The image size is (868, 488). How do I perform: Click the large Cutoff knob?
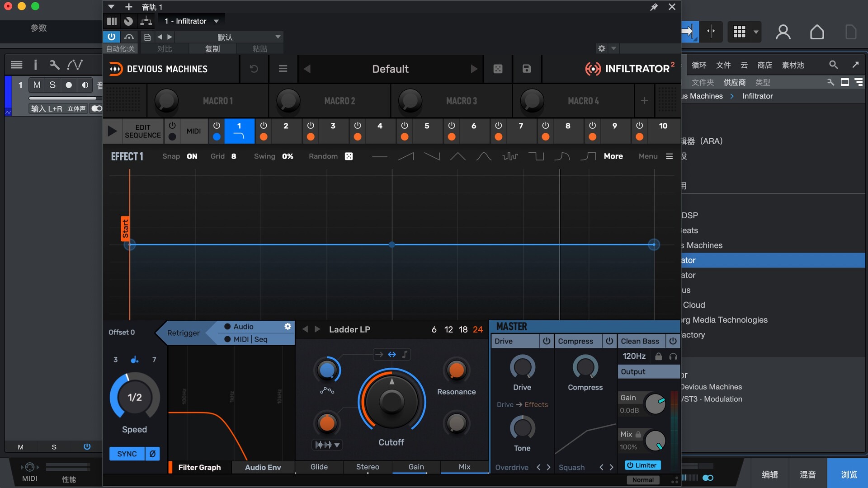(x=392, y=400)
